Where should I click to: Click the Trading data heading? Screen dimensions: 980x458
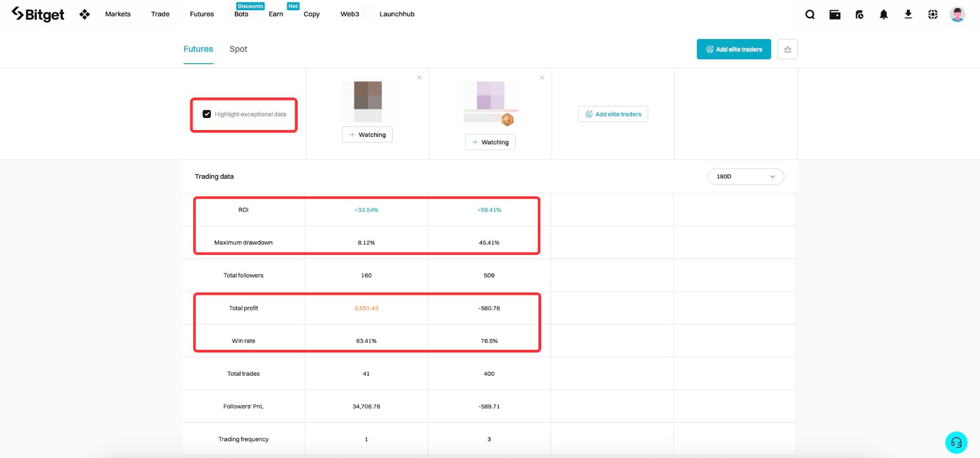tap(214, 177)
